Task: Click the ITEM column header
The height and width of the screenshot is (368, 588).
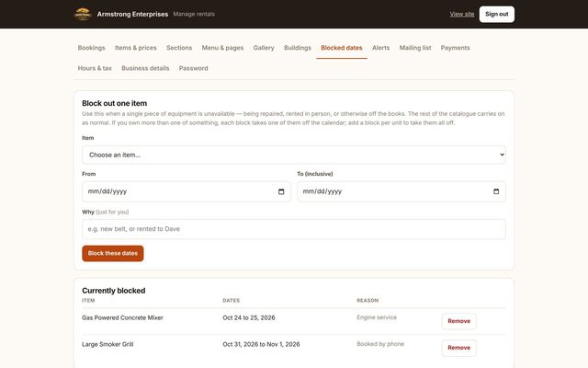Action: click(88, 301)
